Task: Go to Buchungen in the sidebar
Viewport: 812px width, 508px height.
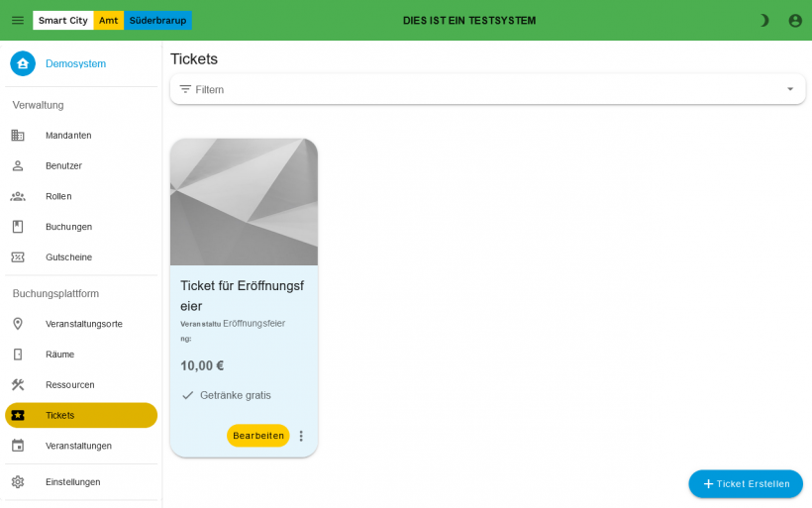Action: click(x=68, y=227)
